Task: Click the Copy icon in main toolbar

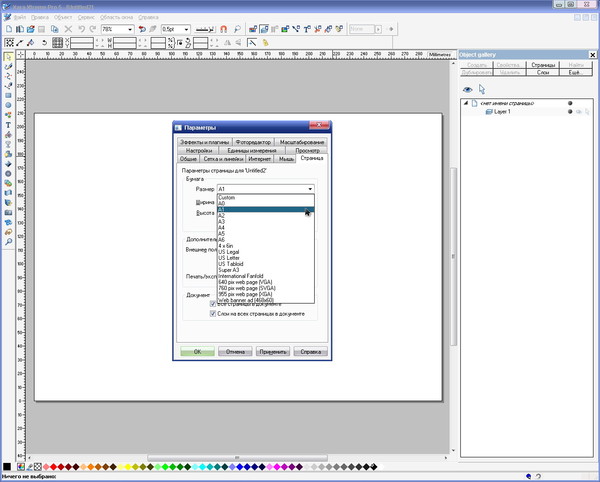Action: click(55, 29)
